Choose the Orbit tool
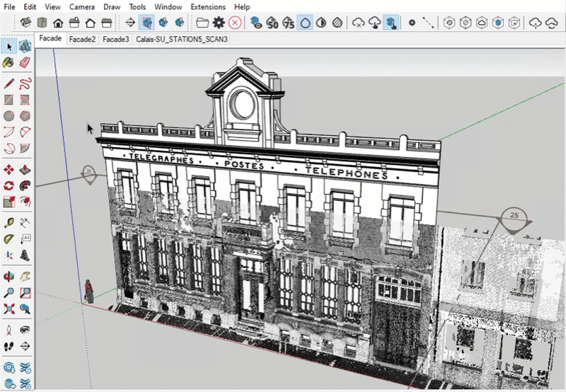Viewport: 566px width, 392px height. click(9, 275)
